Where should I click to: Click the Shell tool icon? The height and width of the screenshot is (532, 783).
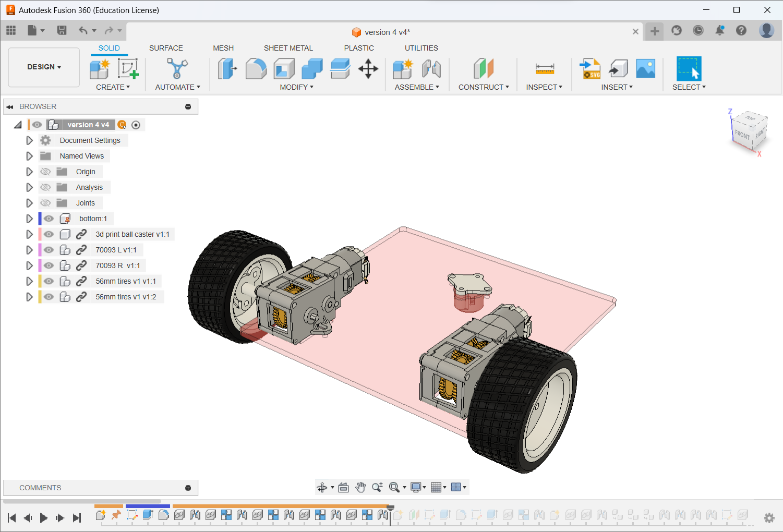(284, 69)
